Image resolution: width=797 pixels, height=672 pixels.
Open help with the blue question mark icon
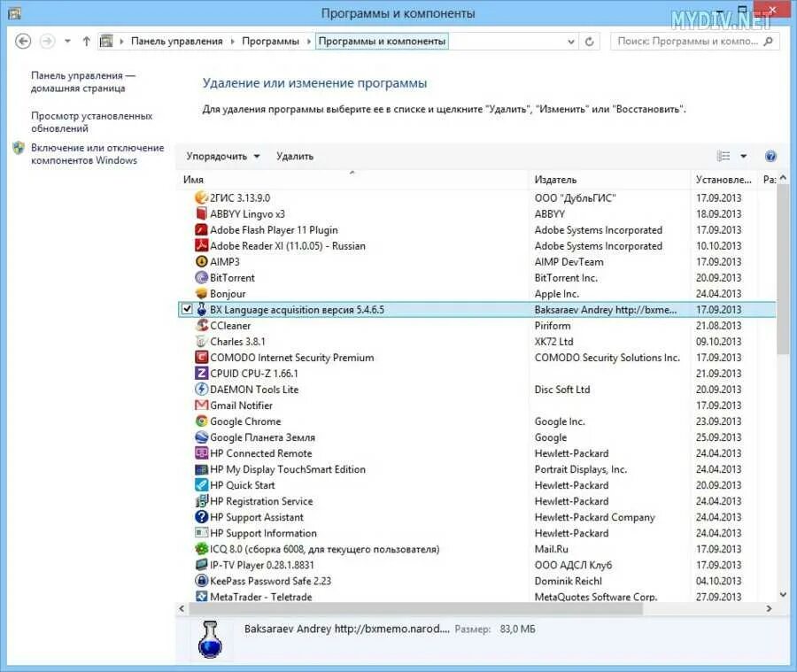(x=770, y=156)
